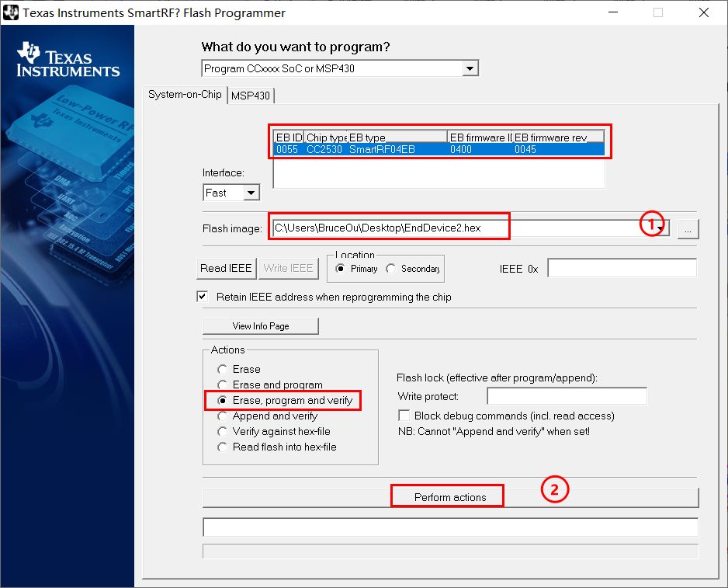Open the 'What do you want to program' dropdown
This screenshot has width=728, height=588.
pos(470,69)
